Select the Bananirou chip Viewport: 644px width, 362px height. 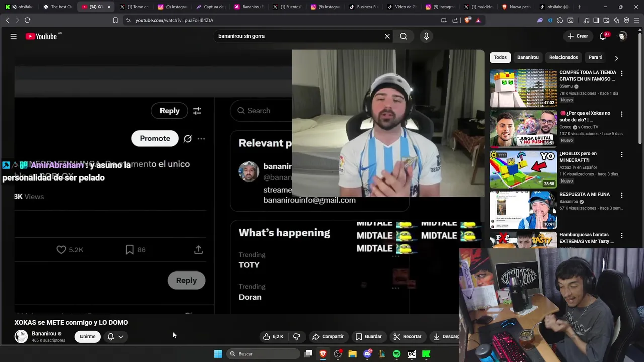pyautogui.click(x=528, y=57)
